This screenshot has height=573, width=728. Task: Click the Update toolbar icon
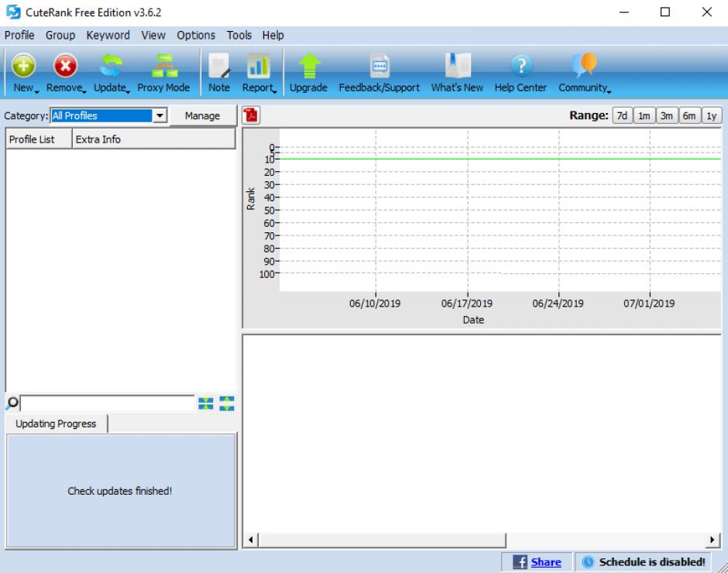click(x=111, y=66)
